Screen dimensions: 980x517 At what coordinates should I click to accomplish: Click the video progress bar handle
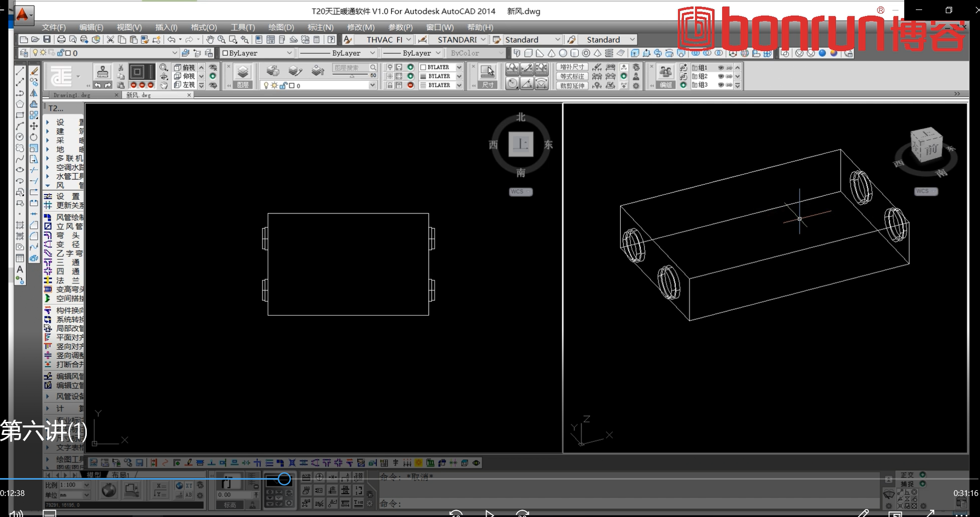(284, 479)
